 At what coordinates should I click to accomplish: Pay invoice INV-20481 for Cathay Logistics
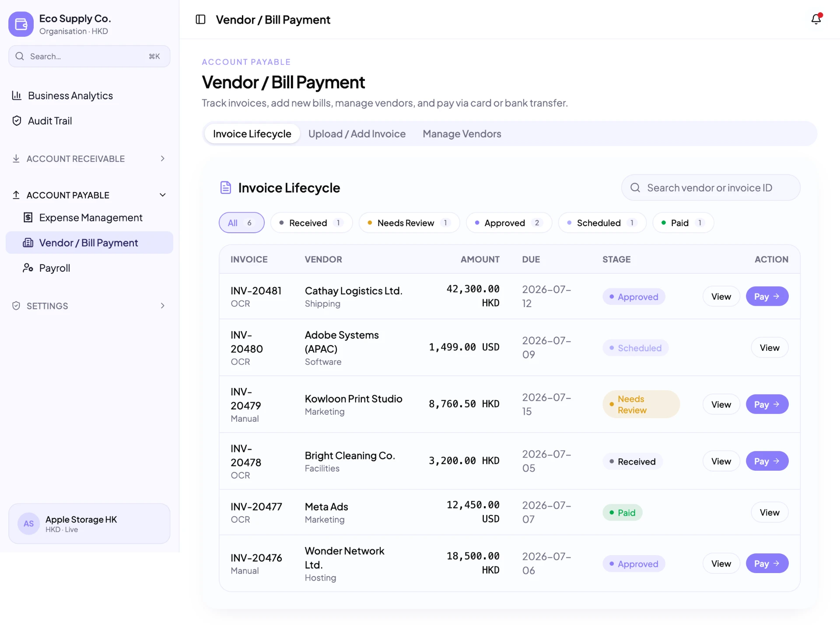767,296
